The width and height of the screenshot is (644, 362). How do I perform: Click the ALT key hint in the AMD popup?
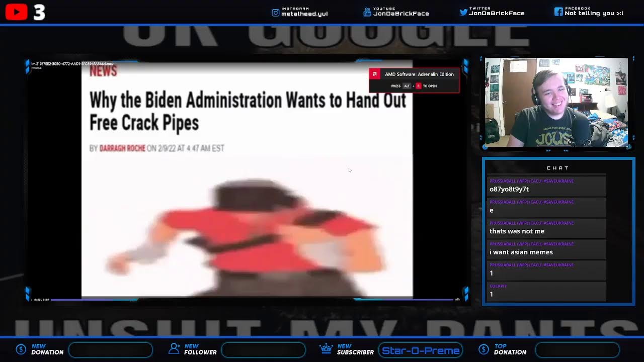pyautogui.click(x=407, y=86)
